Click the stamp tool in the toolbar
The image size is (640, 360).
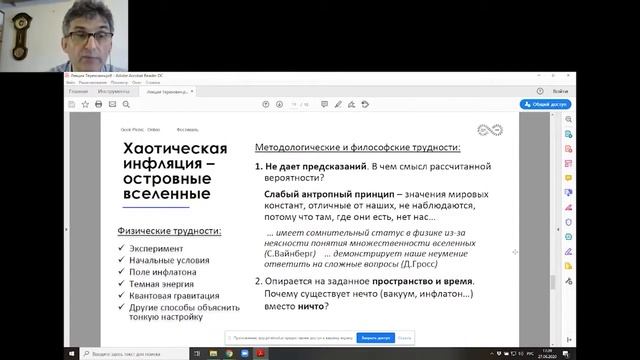[x=365, y=104]
